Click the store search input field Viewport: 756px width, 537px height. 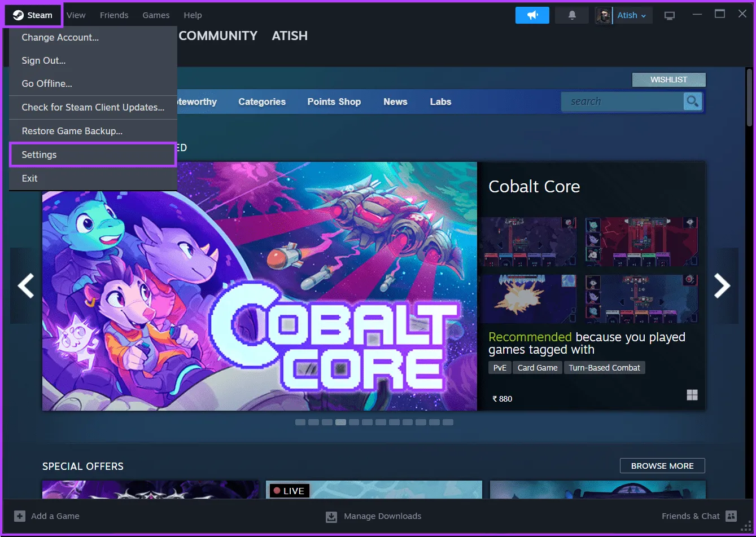coord(621,102)
